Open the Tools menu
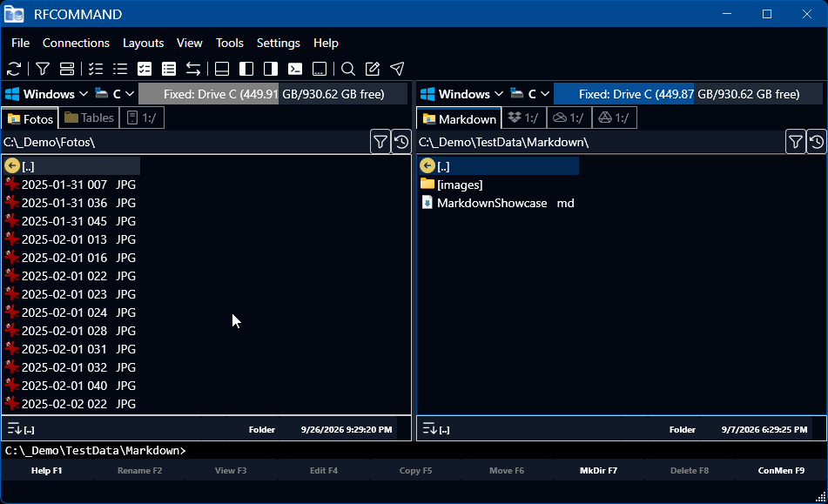Screen dimensions: 828x504 point(230,43)
